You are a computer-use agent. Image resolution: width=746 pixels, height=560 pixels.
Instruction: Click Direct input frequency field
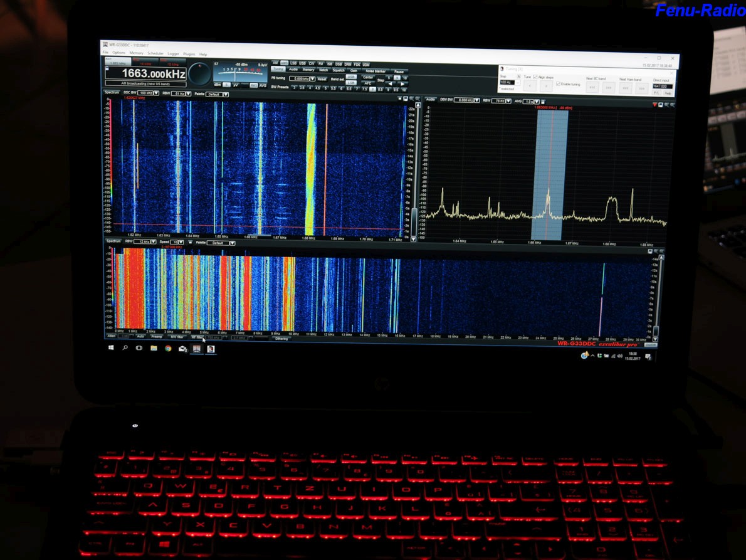663,86
